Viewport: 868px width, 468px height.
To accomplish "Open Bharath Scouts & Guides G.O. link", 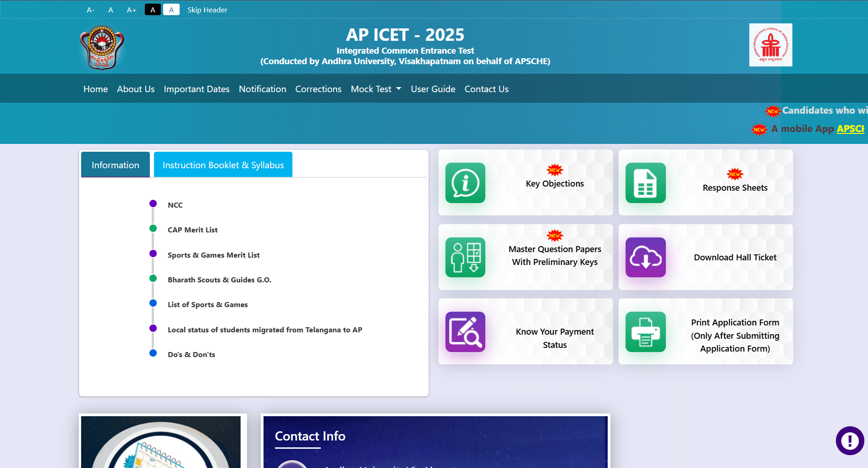I will [220, 280].
